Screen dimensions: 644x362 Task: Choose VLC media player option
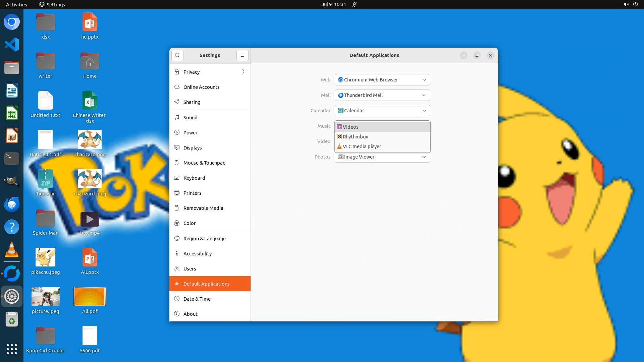[x=362, y=146]
